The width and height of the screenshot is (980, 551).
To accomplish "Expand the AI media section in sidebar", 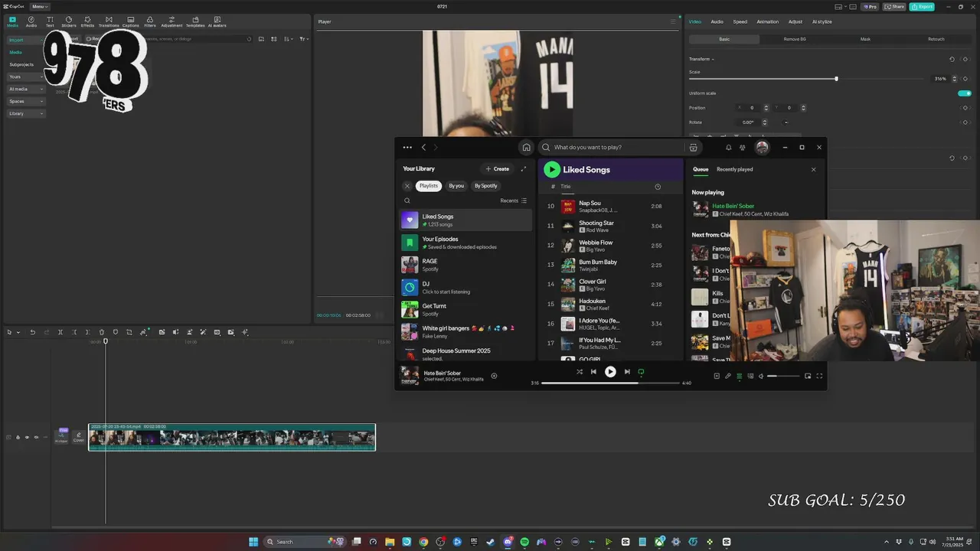I will click(26, 89).
